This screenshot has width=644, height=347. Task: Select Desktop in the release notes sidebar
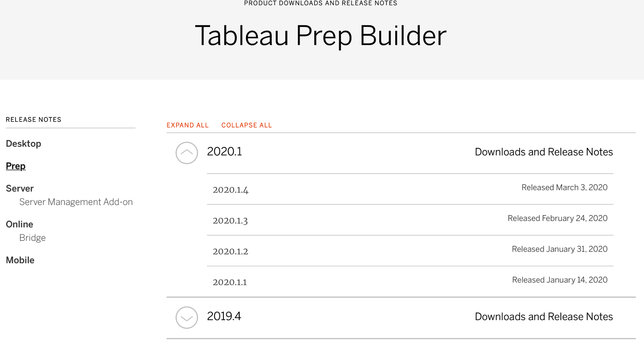[23, 144]
